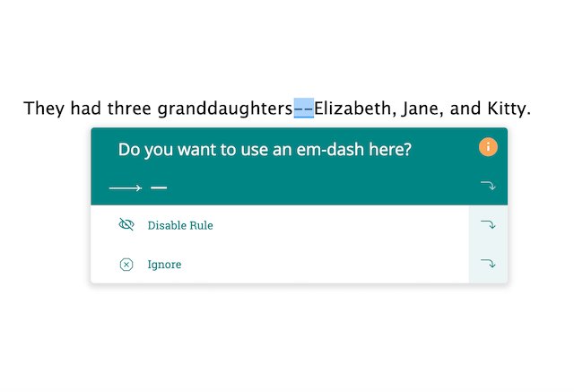Click on the name Kitty in the sentence
The width and height of the screenshot is (574, 392).
pos(506,109)
